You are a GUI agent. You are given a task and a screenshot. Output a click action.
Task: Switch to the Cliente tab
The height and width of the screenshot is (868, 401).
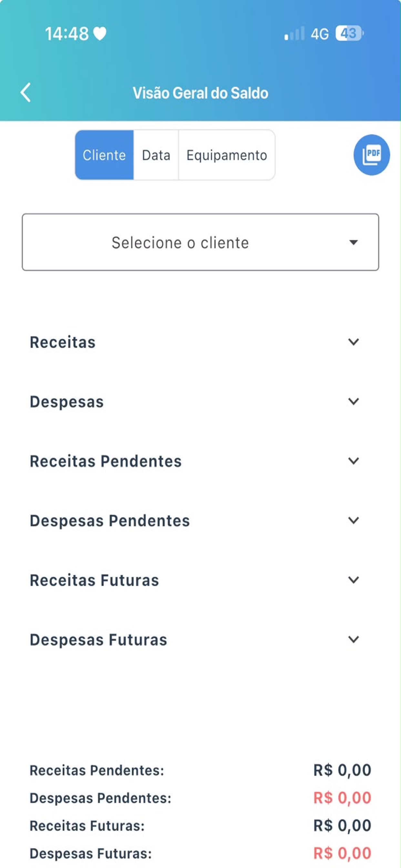(x=104, y=155)
